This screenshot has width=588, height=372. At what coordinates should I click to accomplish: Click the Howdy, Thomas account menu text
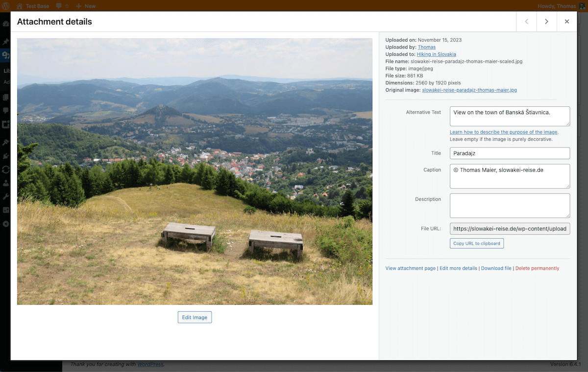(x=557, y=6)
